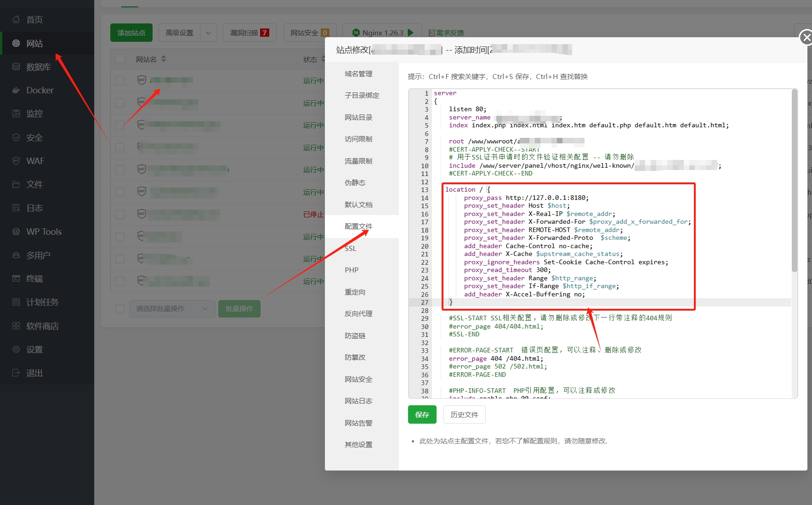Image resolution: width=812 pixels, height=505 pixels.
Task: Click the 网站安全 button
Action: 310,33
